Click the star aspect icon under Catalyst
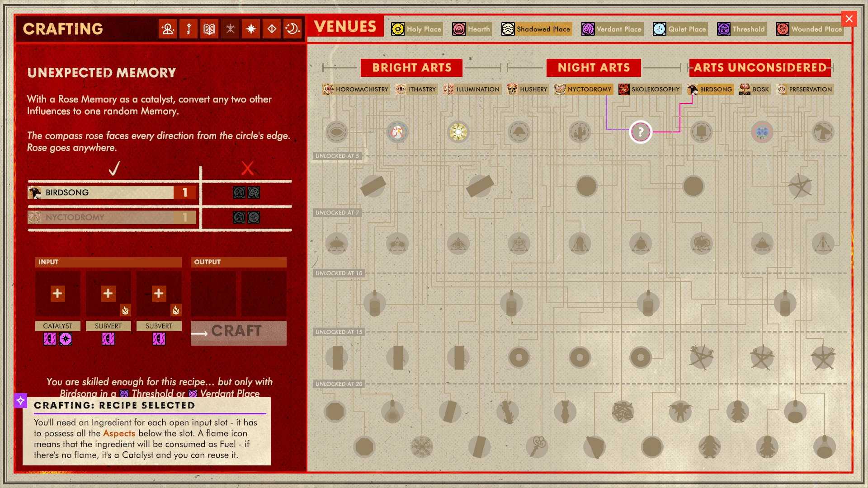 [66, 339]
